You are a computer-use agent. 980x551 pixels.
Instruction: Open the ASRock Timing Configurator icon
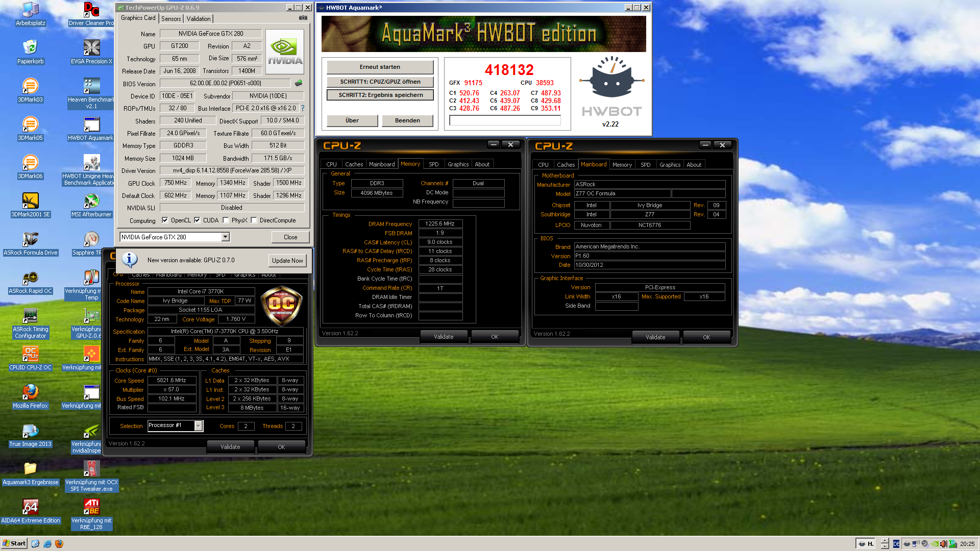click(x=30, y=323)
